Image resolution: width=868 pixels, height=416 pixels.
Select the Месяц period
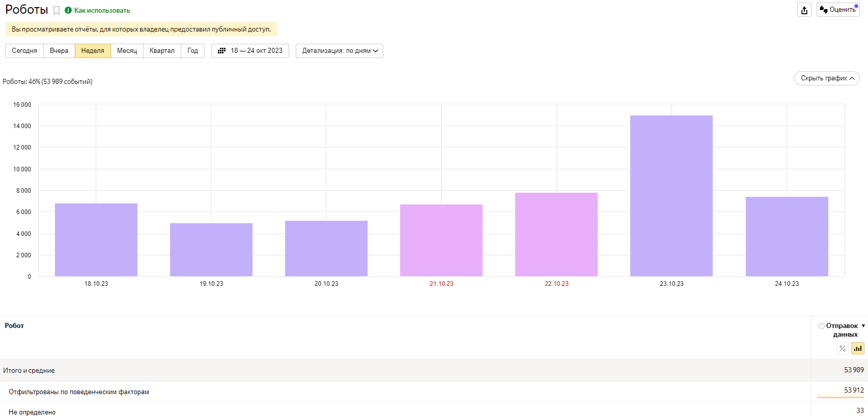coord(127,51)
